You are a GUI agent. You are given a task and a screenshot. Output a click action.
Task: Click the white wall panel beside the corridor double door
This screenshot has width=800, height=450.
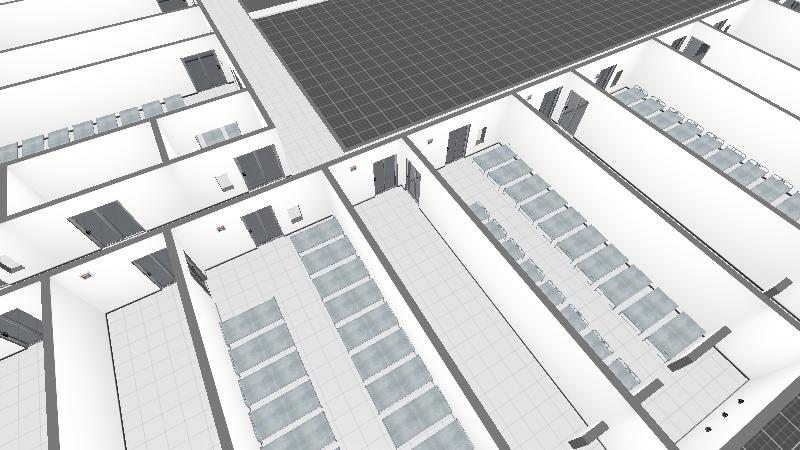(224, 181)
